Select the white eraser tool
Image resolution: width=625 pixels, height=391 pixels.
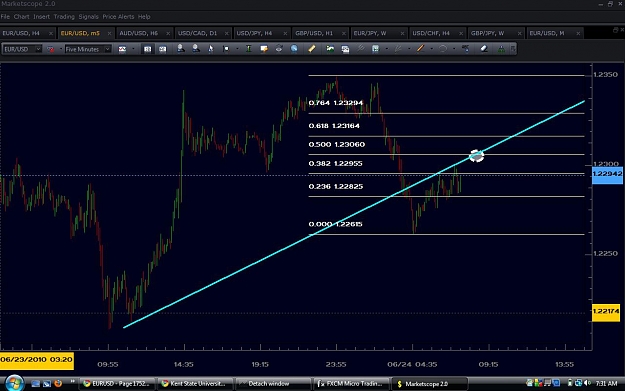[484, 49]
